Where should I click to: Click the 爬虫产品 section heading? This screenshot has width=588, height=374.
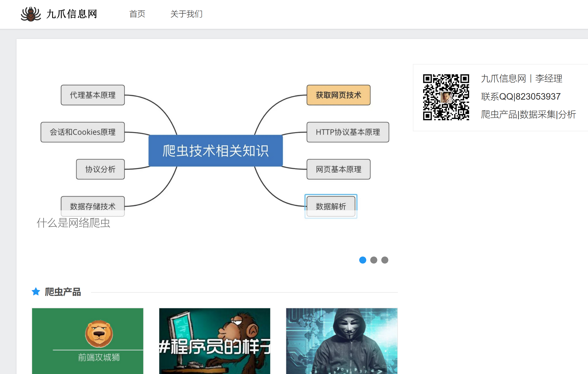pyautogui.click(x=63, y=292)
